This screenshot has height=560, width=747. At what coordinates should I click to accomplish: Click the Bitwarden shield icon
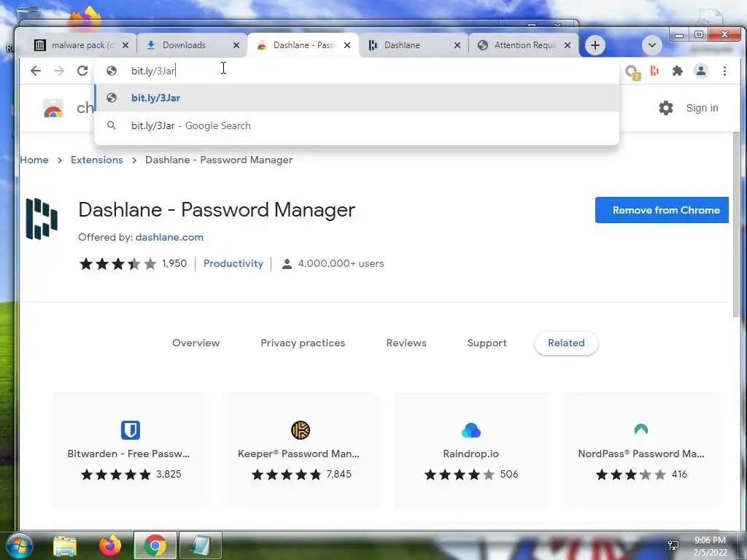[130, 429]
